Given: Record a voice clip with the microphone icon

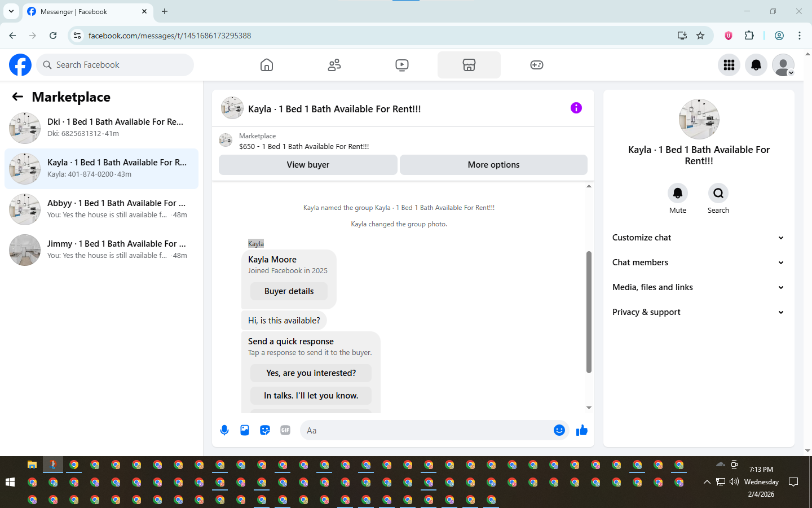Looking at the screenshot, I should coord(224,430).
